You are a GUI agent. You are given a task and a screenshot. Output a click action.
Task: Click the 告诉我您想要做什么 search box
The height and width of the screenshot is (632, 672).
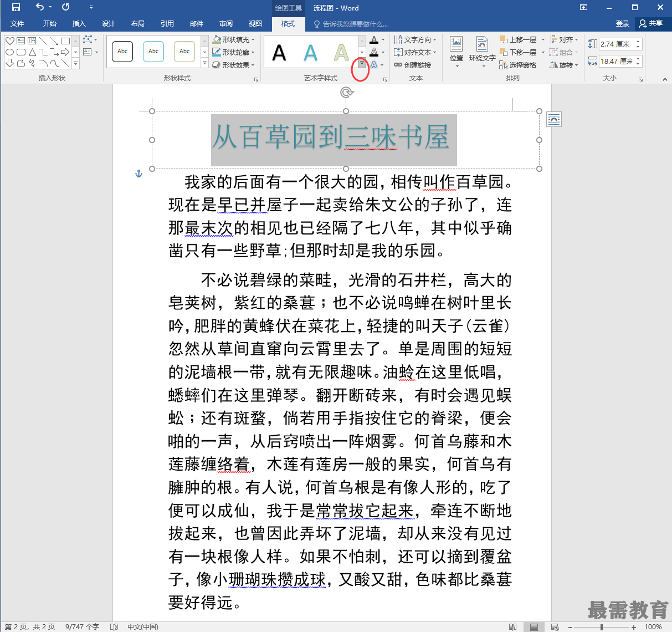[x=351, y=24]
